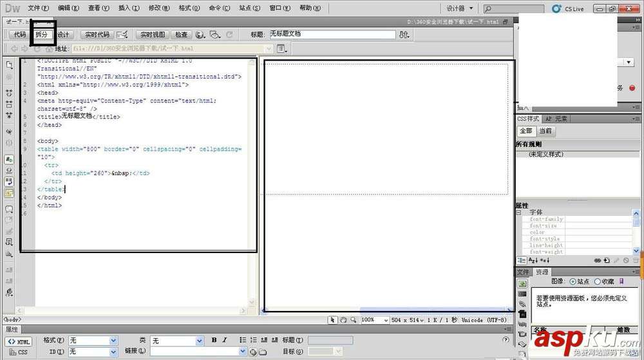Open the live view options list icon
This screenshot has height=360, width=644.
282,49
